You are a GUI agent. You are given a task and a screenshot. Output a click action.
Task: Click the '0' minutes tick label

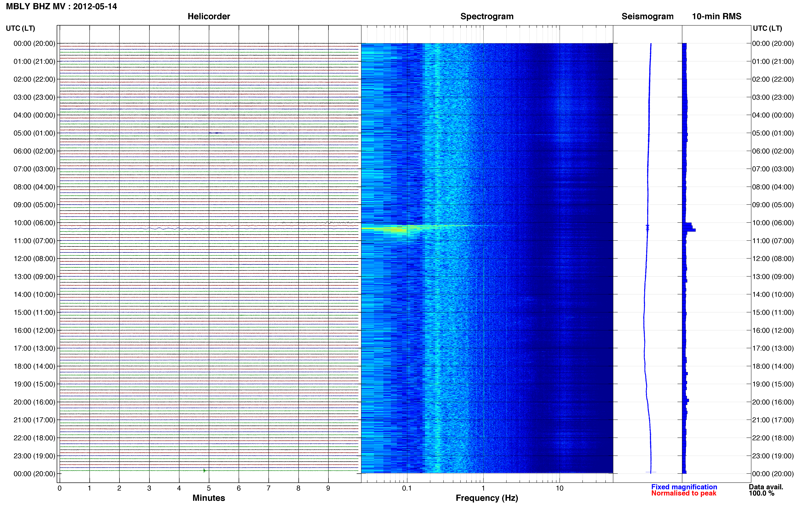(x=60, y=488)
